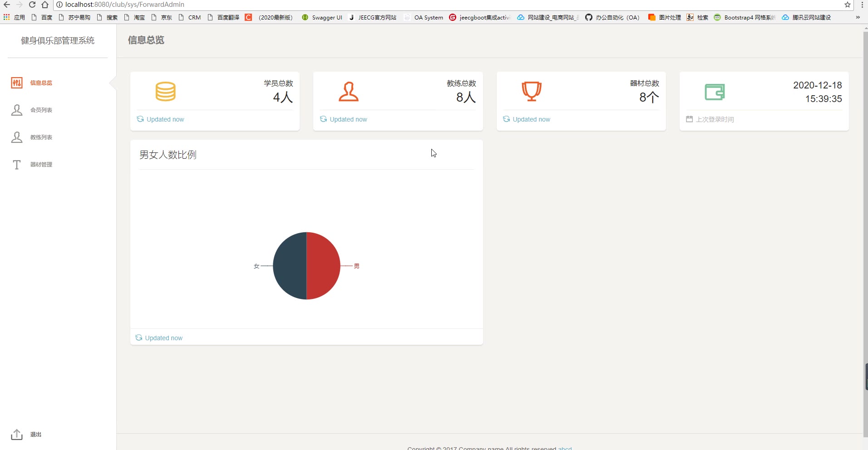
Task: Bookmark this page with the star icon
Action: point(848,5)
